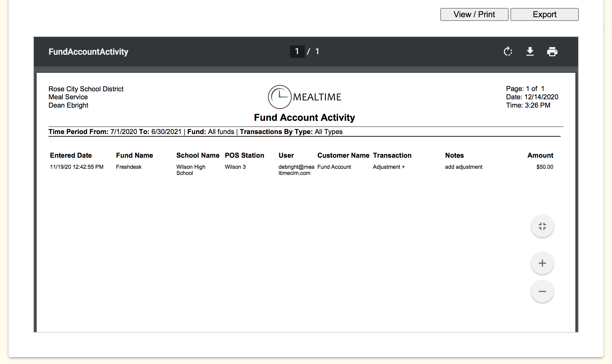Click the debright@mealtimeclm.com user entry
This screenshot has height=364, width=612.
[296, 170]
